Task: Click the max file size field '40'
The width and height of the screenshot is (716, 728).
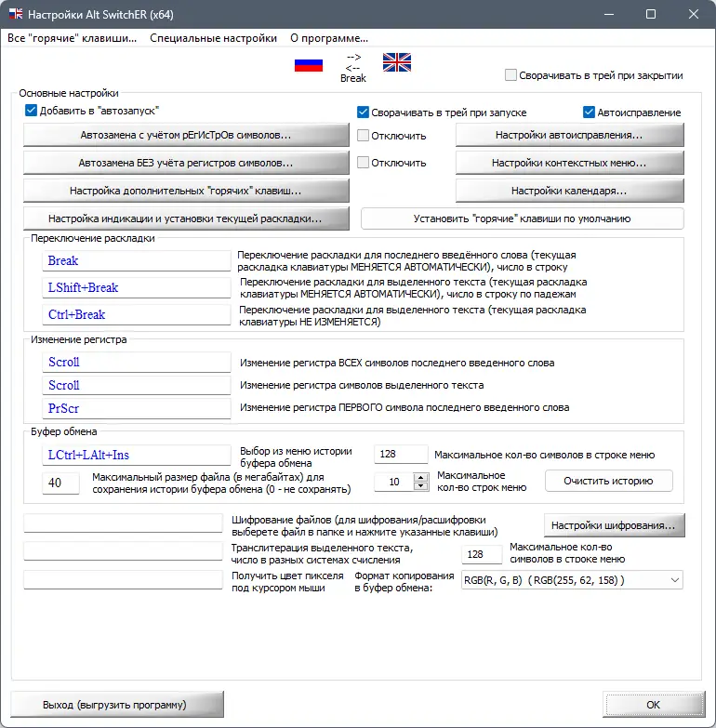Action: tap(60, 483)
